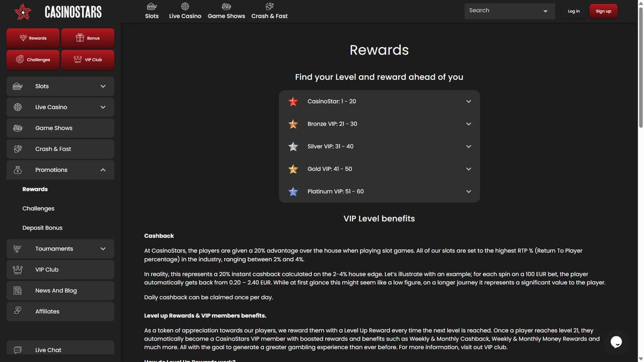Click the crown icon on red VIP Club button

(x=78, y=59)
